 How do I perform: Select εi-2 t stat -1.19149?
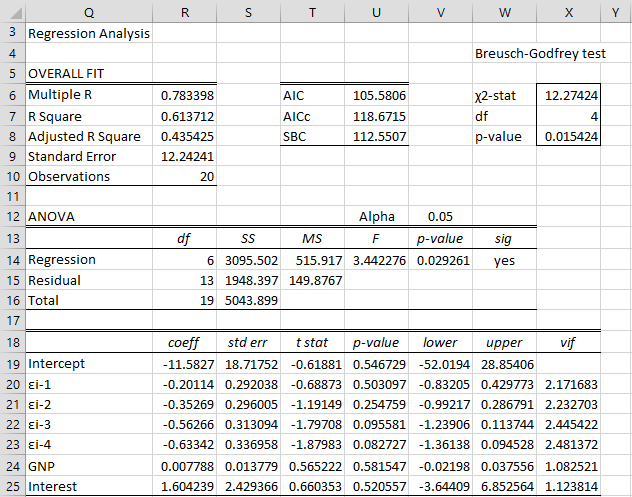[312, 404]
